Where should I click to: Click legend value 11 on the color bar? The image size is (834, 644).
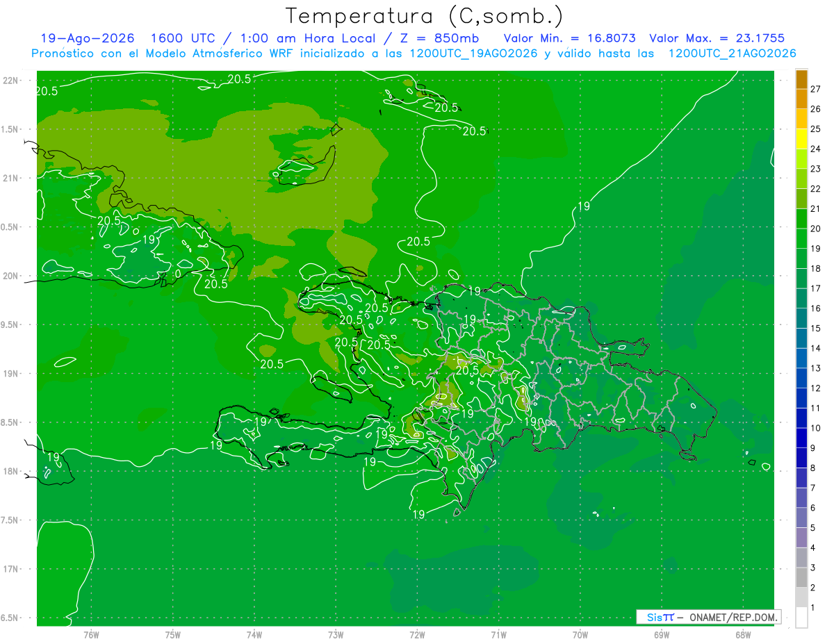tap(817, 408)
